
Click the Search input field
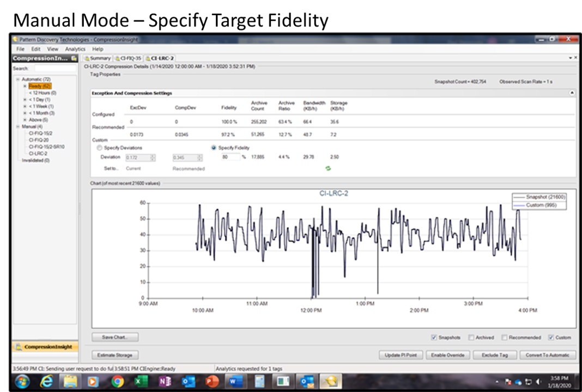tap(55, 68)
